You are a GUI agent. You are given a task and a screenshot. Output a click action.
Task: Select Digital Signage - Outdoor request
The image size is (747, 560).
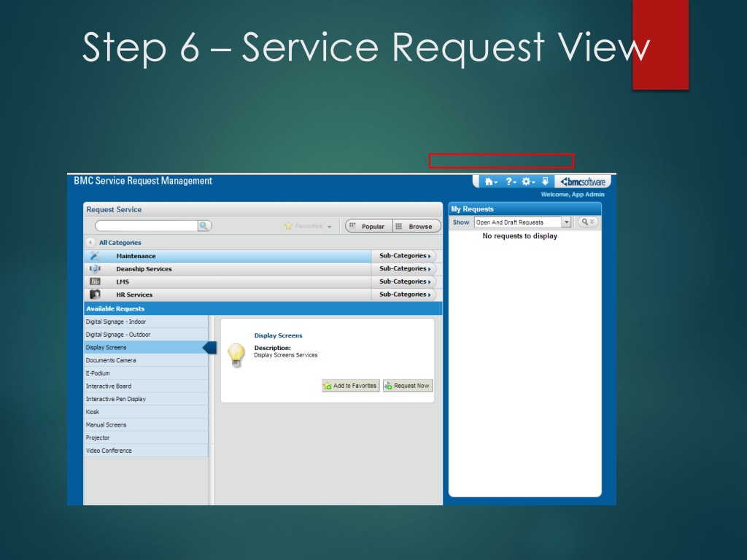146,334
